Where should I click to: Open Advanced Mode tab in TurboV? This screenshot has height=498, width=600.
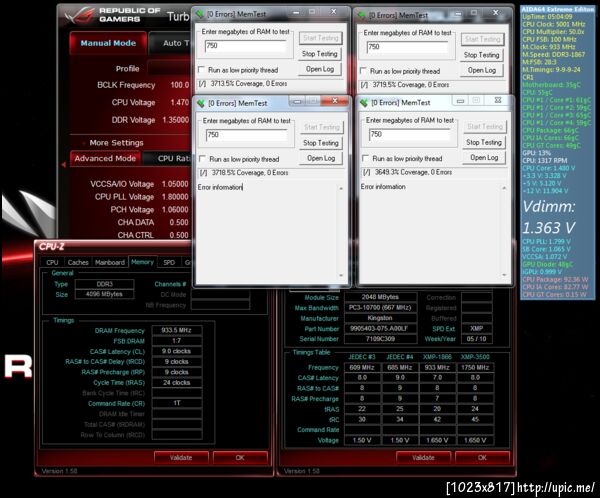105,158
